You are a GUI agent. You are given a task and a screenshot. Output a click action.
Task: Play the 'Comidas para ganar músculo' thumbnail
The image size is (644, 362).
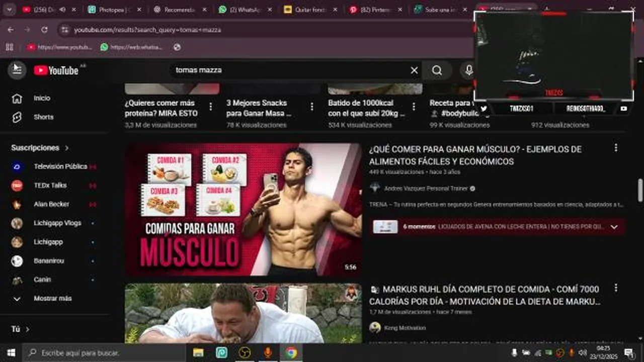243,210
